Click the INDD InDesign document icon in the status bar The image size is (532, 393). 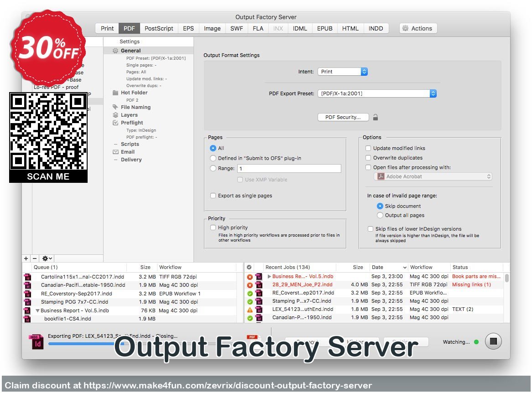37,342
